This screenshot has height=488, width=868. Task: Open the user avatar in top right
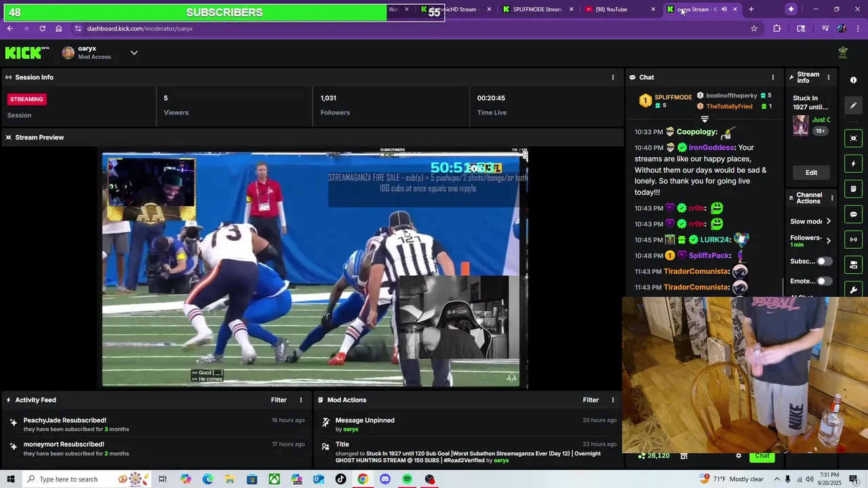[x=843, y=52]
